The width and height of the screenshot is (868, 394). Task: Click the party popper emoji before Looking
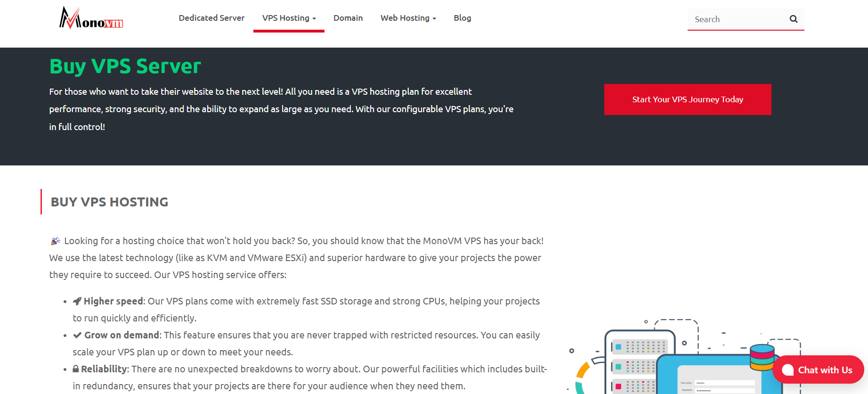tap(56, 241)
